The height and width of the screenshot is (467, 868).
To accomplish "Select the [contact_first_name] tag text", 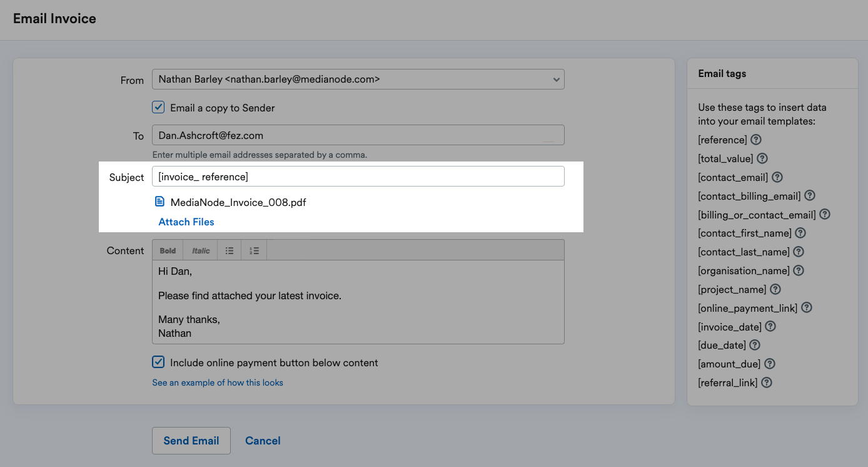I will pyautogui.click(x=745, y=233).
